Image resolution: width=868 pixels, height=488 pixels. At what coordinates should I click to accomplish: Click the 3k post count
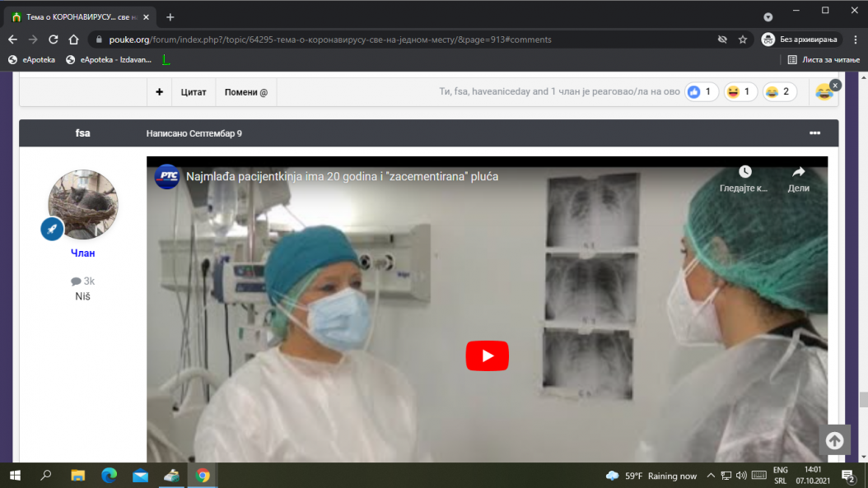click(x=82, y=281)
